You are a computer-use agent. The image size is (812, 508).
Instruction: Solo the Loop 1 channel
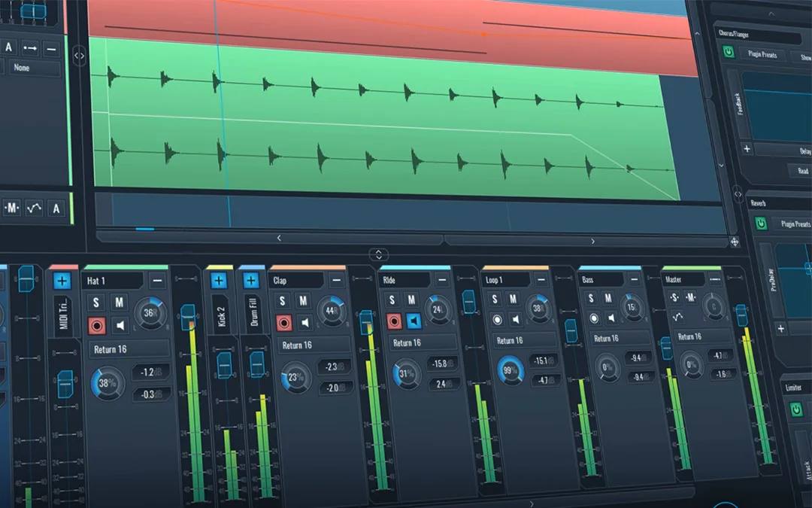click(x=495, y=299)
